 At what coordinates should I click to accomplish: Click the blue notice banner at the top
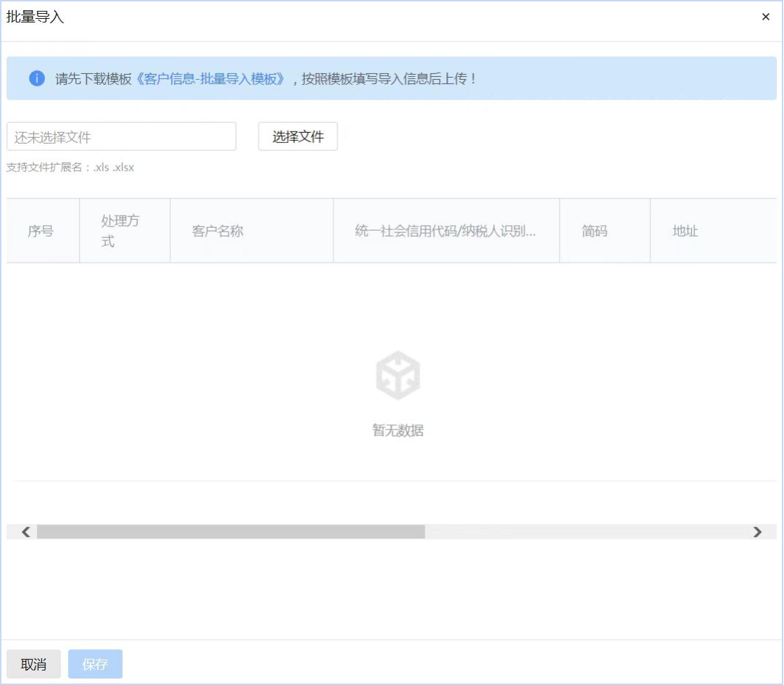[392, 78]
